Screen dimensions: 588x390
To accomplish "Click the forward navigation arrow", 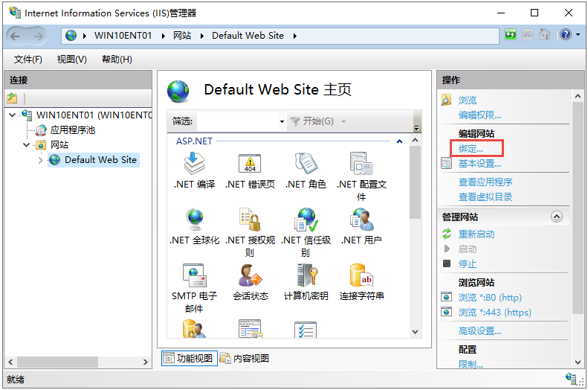I will click(38, 36).
